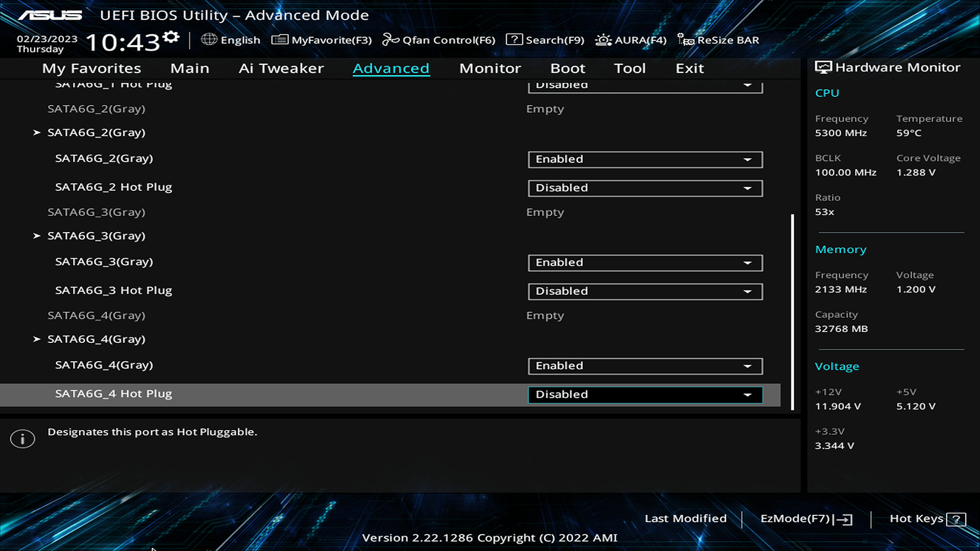Navigate to Boot menu tab

pyautogui.click(x=568, y=67)
